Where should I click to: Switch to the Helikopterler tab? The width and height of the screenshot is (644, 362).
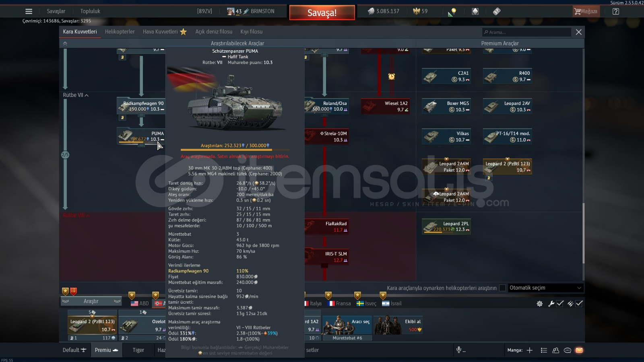120,32
